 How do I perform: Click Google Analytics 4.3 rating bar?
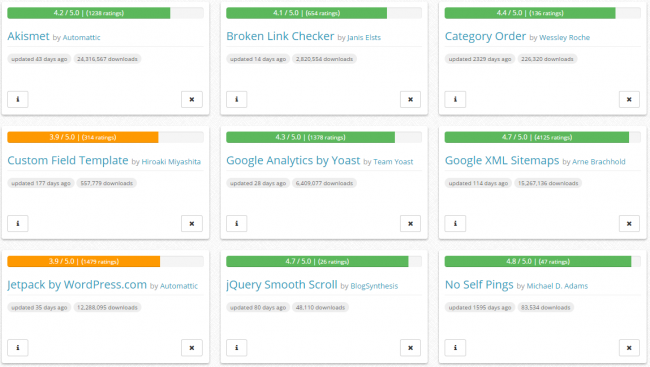pyautogui.click(x=324, y=137)
